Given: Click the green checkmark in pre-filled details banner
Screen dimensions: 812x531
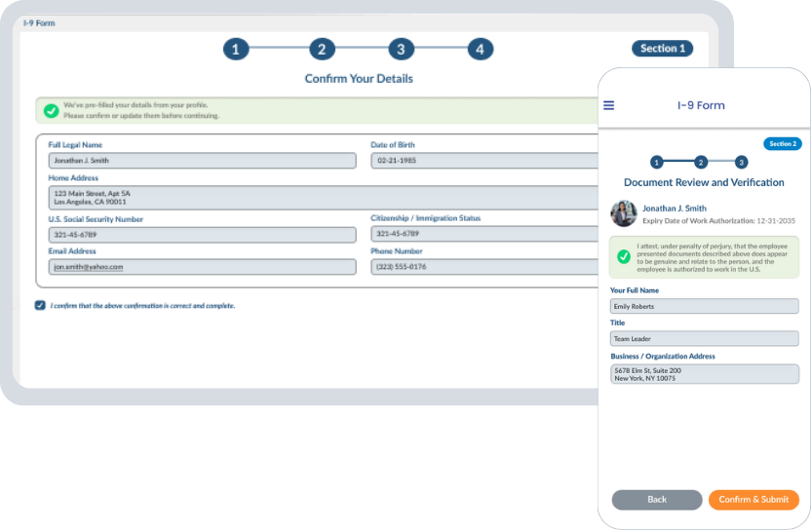Looking at the screenshot, I should 51,111.
